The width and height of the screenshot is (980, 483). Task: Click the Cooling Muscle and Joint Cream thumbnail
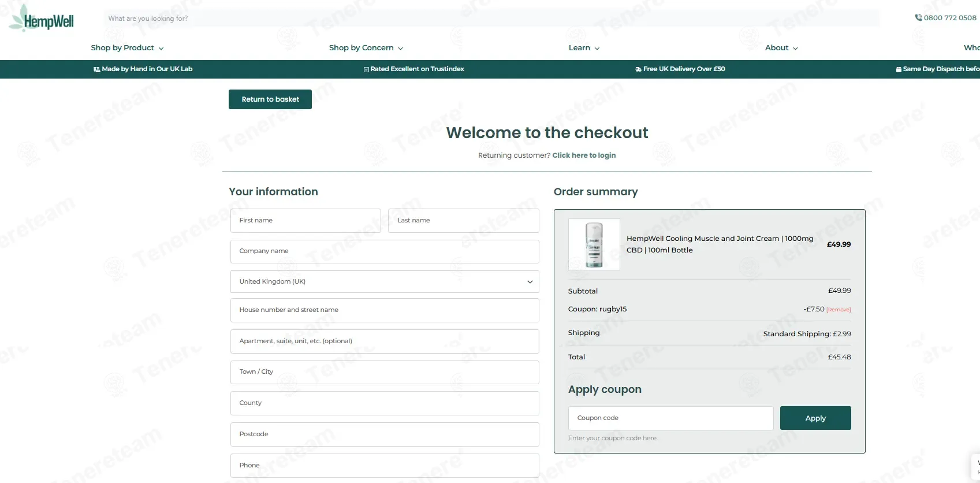(594, 244)
